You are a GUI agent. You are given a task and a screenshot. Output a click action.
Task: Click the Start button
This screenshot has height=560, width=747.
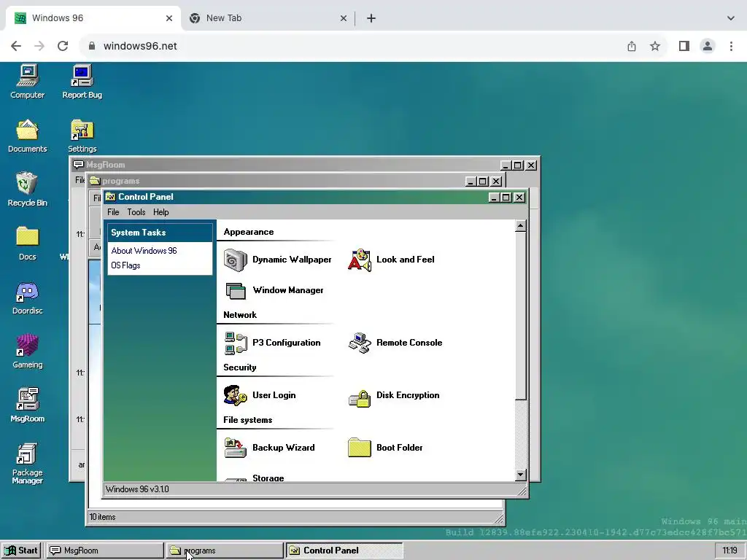pyautogui.click(x=22, y=551)
